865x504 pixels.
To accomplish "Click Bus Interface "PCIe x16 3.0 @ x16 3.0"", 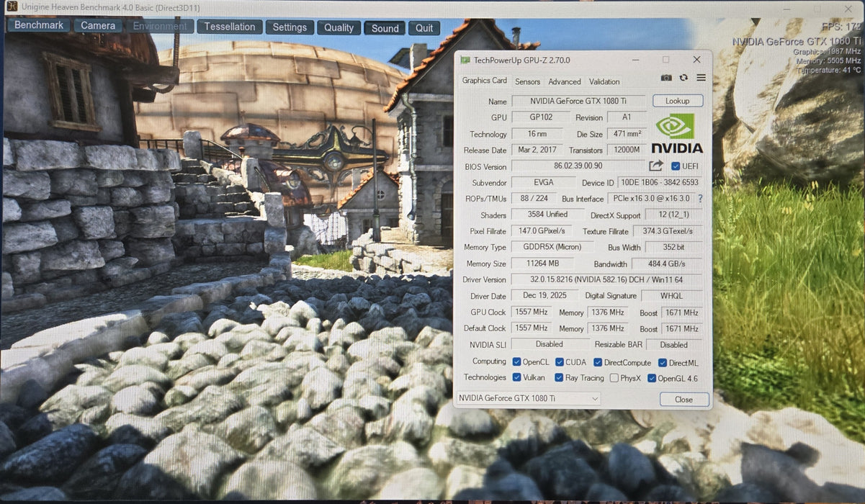I will click(x=650, y=199).
